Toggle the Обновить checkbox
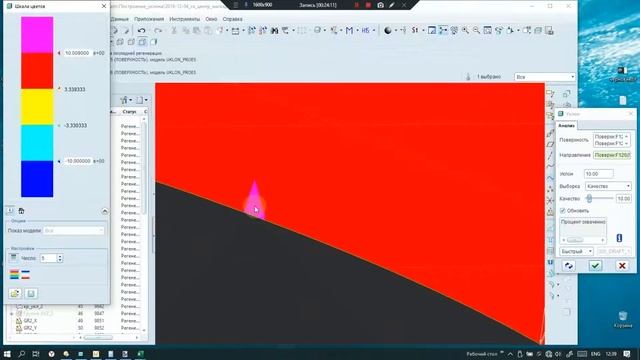Viewport: 640px width, 360px height. coord(563,211)
